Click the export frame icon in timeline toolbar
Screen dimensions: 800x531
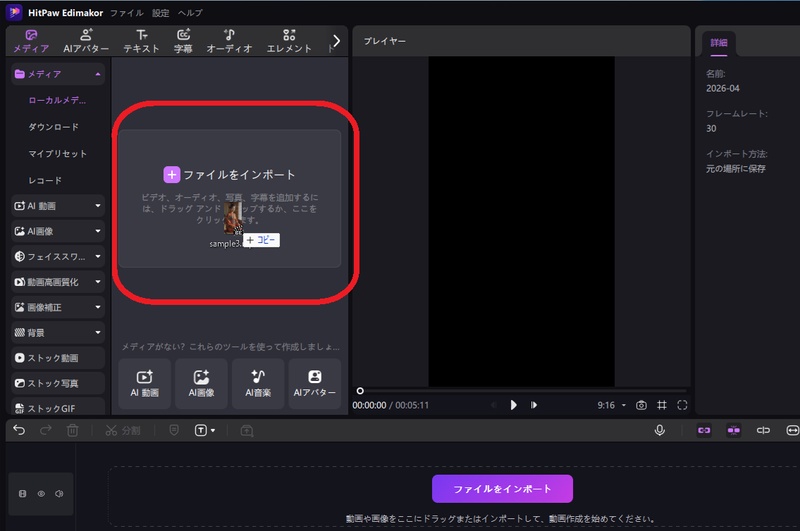pos(247,431)
